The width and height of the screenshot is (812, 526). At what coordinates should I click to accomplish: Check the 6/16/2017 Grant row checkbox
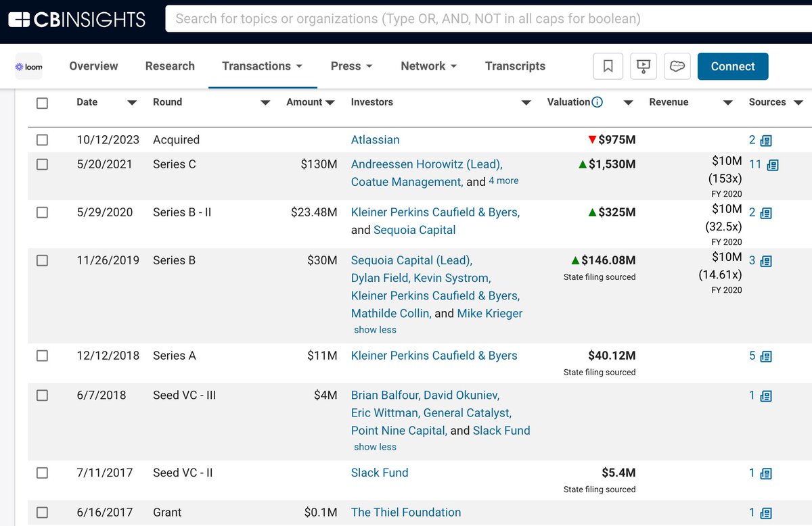pyautogui.click(x=42, y=512)
